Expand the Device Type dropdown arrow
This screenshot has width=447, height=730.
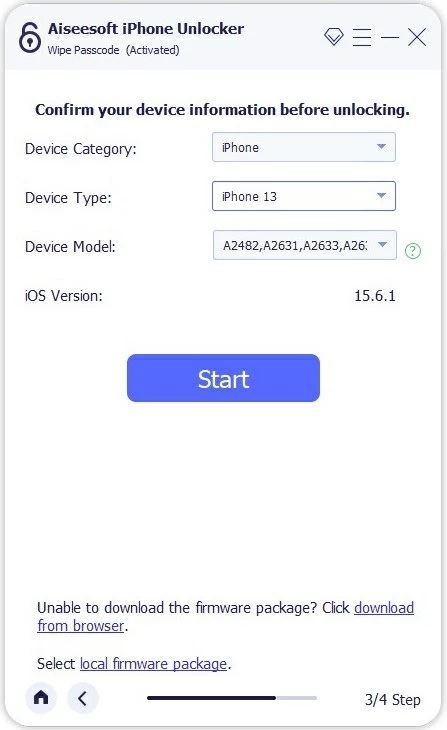click(381, 196)
